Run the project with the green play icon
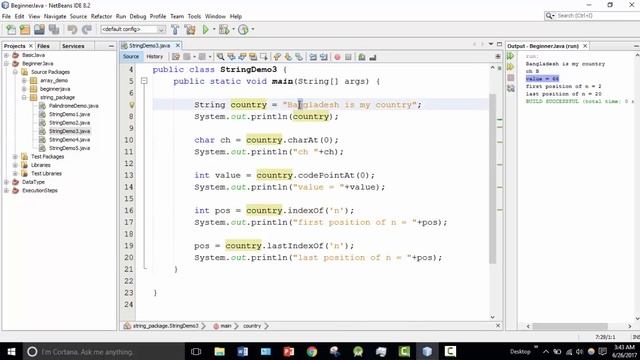Image resolution: width=640 pixels, height=360 pixels. tap(206, 29)
